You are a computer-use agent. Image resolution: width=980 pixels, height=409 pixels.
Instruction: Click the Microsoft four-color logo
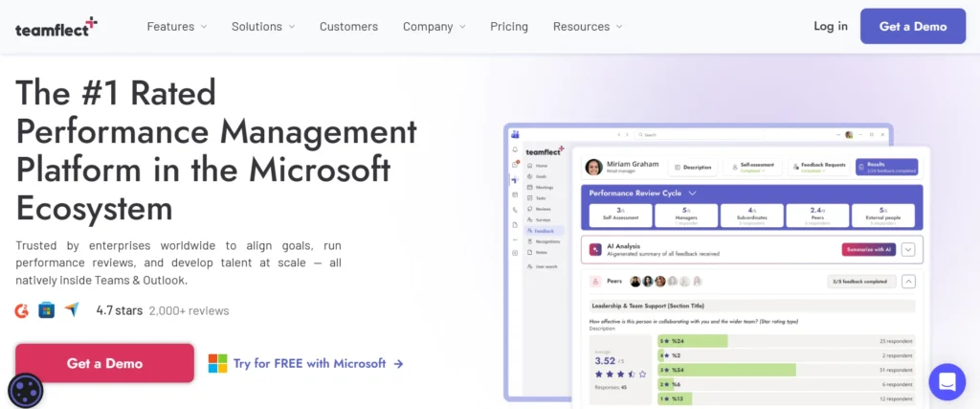[x=217, y=363]
